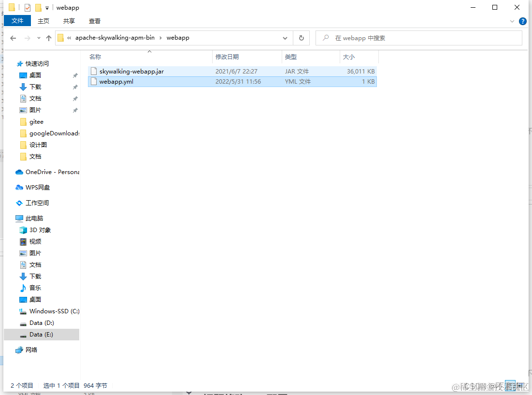The image size is (532, 395).
Task: Open the pinned 下载 quick access item
Action: 35,87
